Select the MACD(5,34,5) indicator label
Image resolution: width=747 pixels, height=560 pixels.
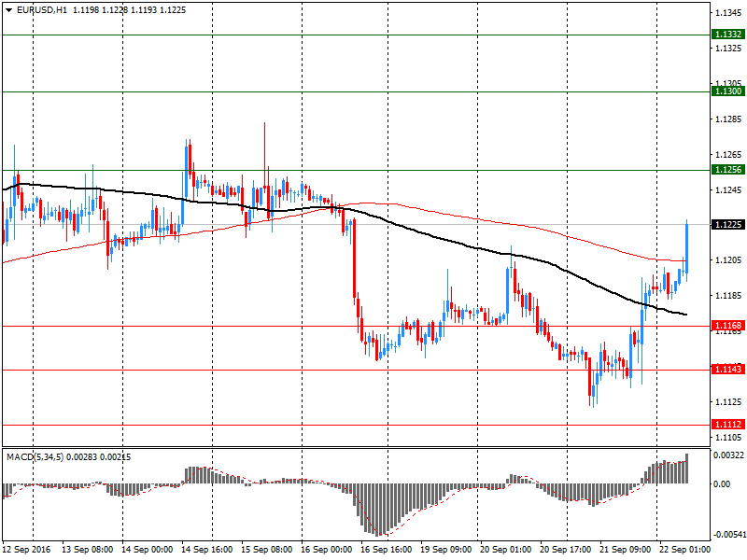[x=35, y=457]
